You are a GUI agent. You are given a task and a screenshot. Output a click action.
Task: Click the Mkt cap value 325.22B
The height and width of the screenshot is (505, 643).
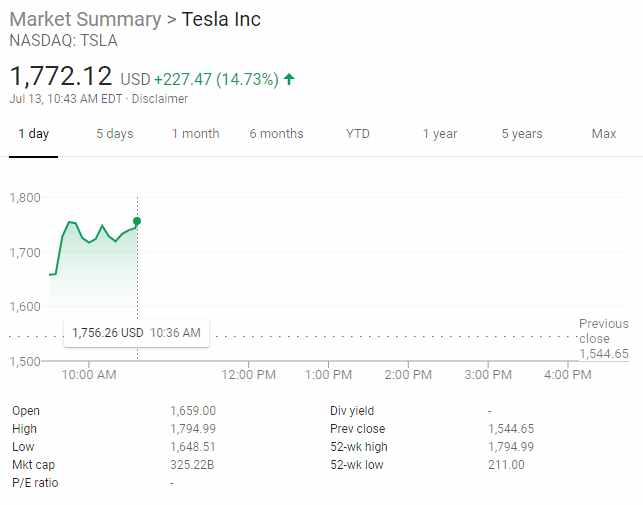point(193,465)
